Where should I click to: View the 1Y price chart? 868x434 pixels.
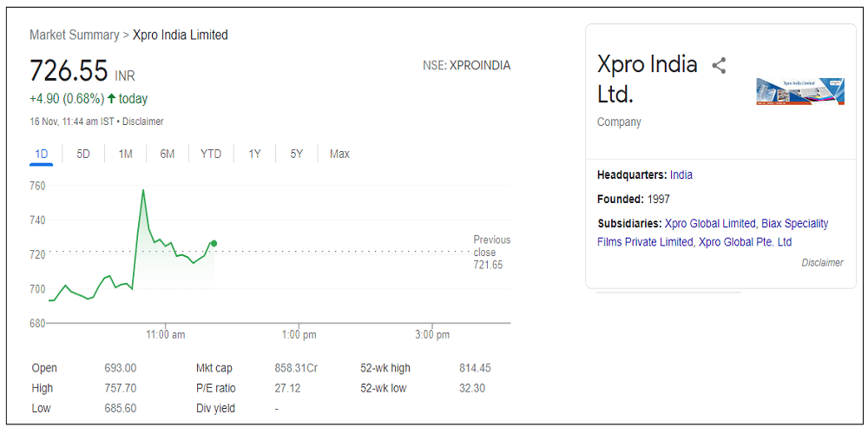254,154
